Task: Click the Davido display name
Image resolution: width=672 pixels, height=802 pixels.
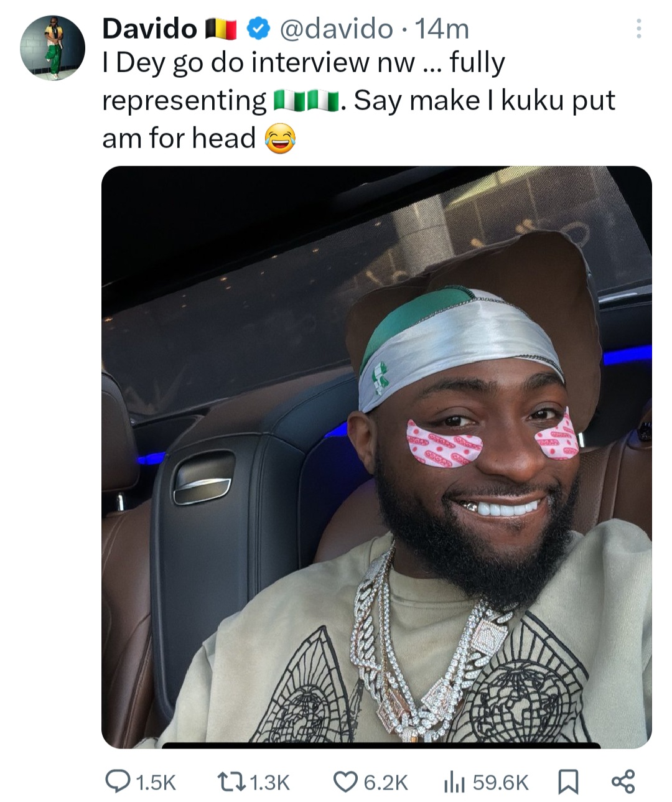Action: click(149, 28)
